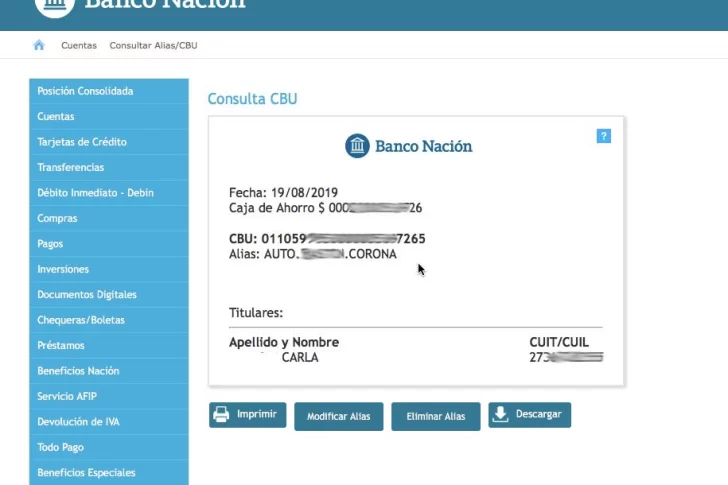Click the Caja de Ahorro account line
The height and width of the screenshot is (485, 728).
[325, 208]
